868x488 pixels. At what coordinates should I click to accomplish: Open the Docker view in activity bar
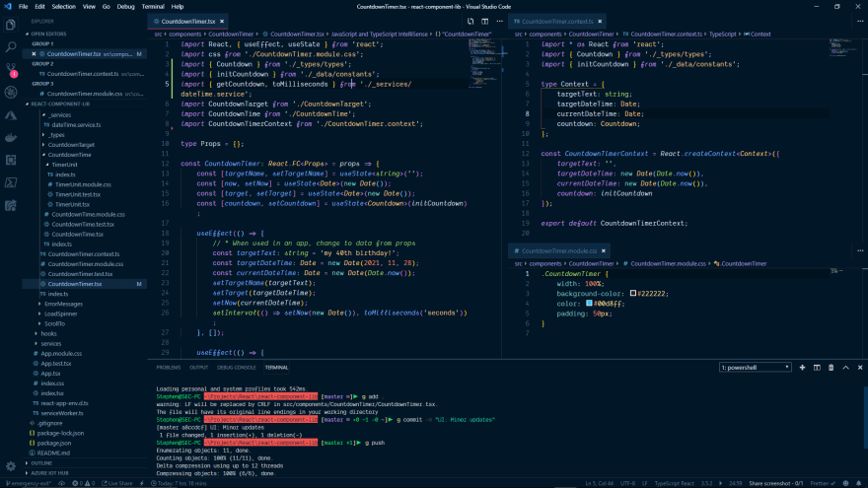(x=11, y=138)
